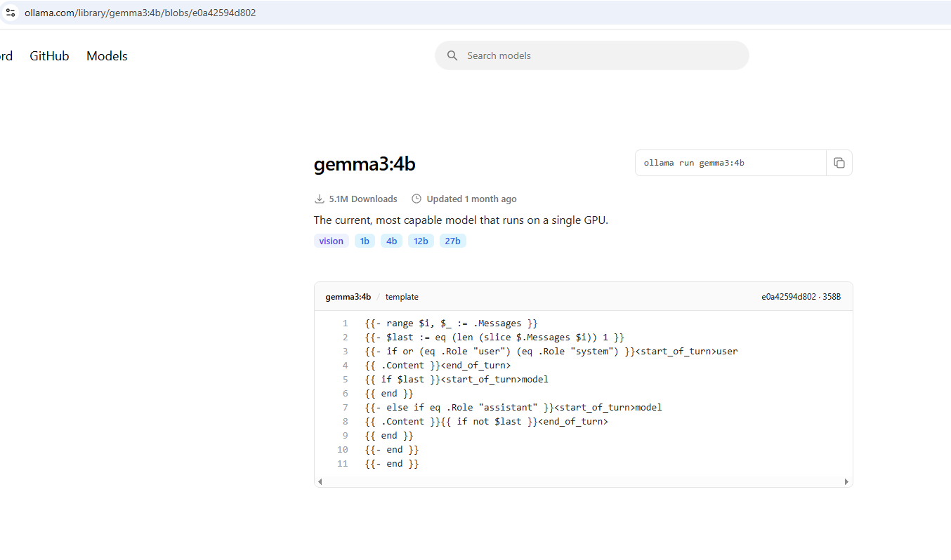The height and width of the screenshot is (560, 951).
Task: Select the ollama run gemma3:4b command text
Action: [694, 163]
